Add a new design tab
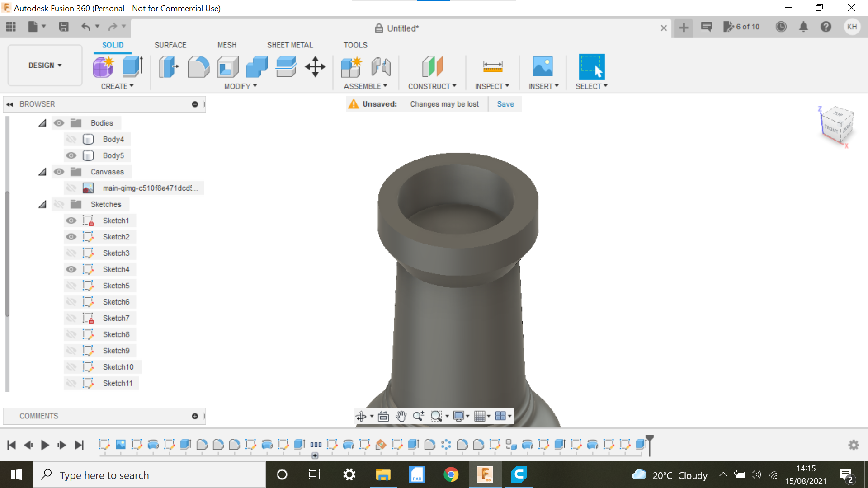868x488 pixels. pyautogui.click(x=684, y=28)
